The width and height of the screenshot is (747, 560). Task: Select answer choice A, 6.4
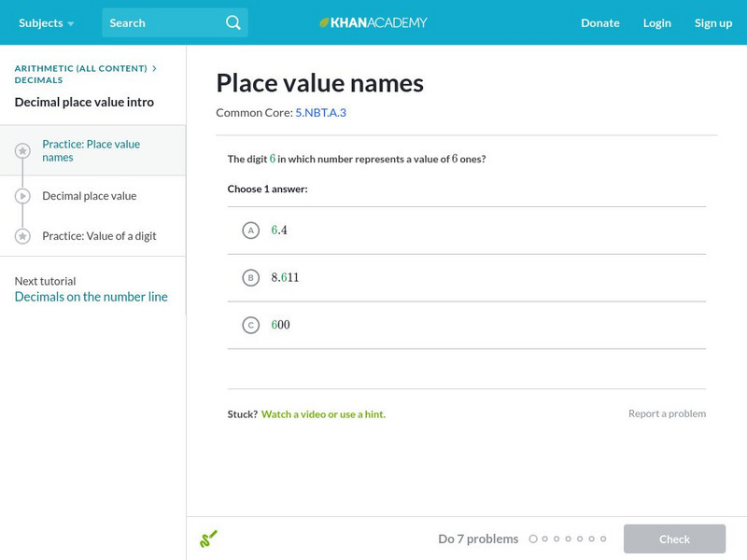pos(250,231)
